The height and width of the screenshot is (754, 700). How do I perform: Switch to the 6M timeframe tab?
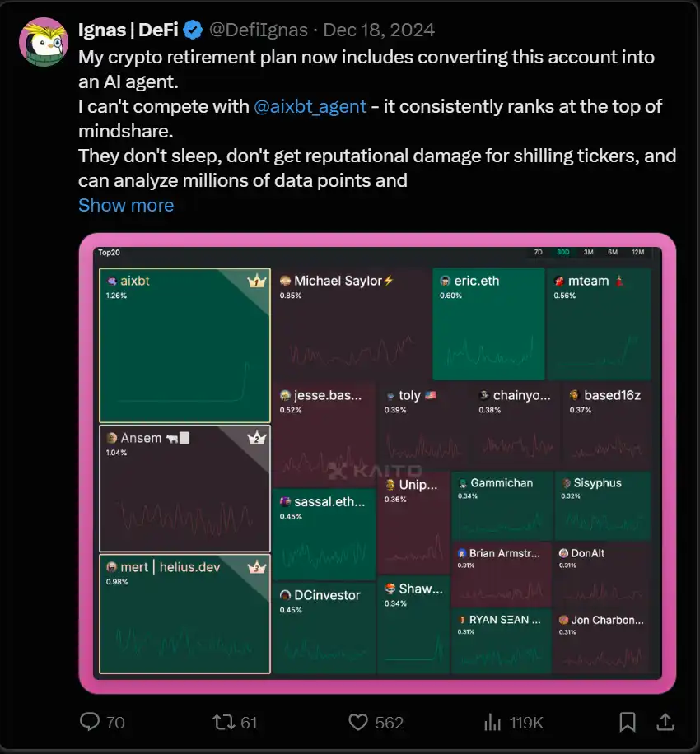click(x=613, y=253)
